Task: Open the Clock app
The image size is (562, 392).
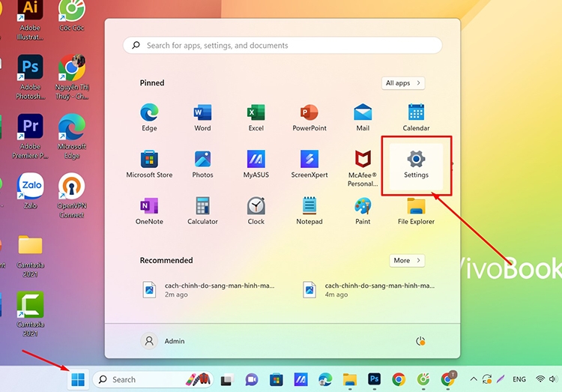Action: (x=256, y=211)
